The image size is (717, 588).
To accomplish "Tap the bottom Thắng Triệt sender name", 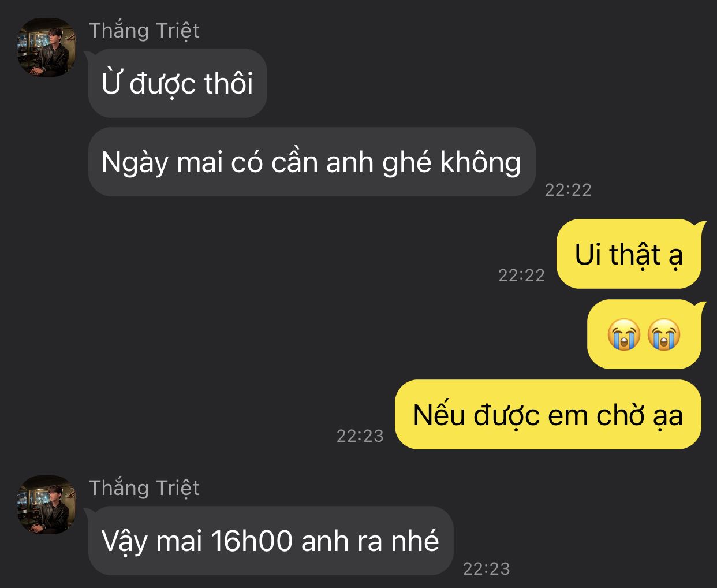I will click(x=144, y=487).
